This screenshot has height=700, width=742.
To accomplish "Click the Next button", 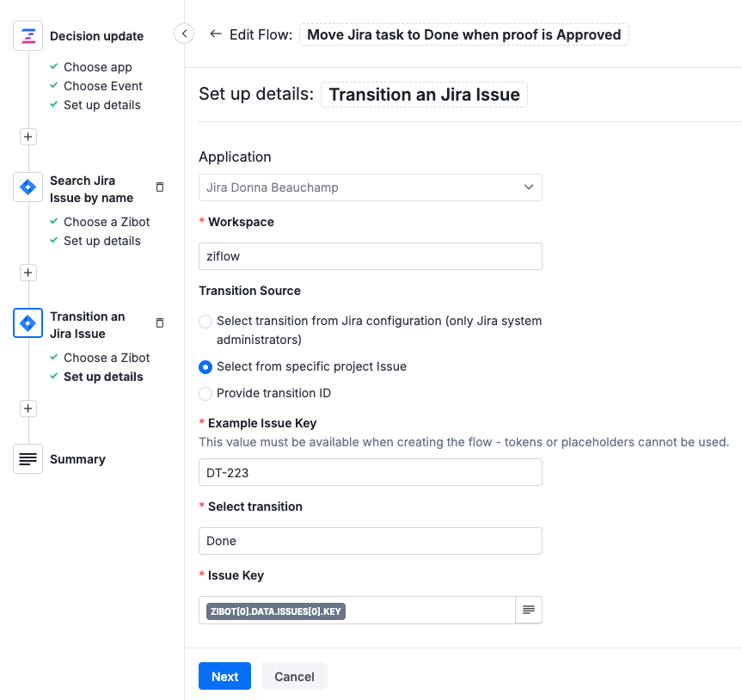I will click(224, 676).
